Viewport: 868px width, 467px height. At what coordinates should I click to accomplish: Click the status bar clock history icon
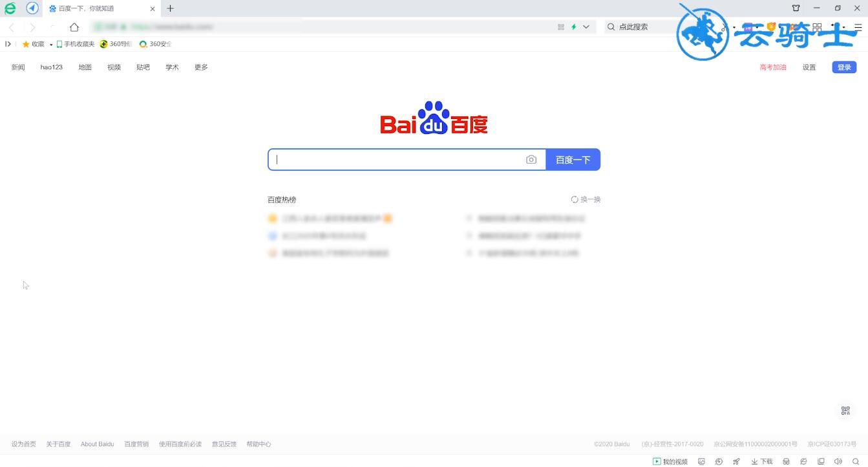pyautogui.click(x=719, y=461)
